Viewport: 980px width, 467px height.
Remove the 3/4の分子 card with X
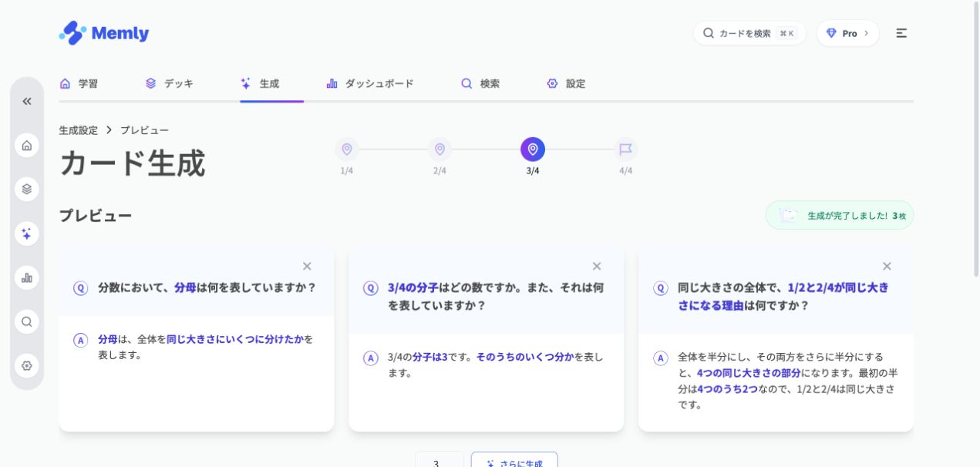tap(597, 266)
